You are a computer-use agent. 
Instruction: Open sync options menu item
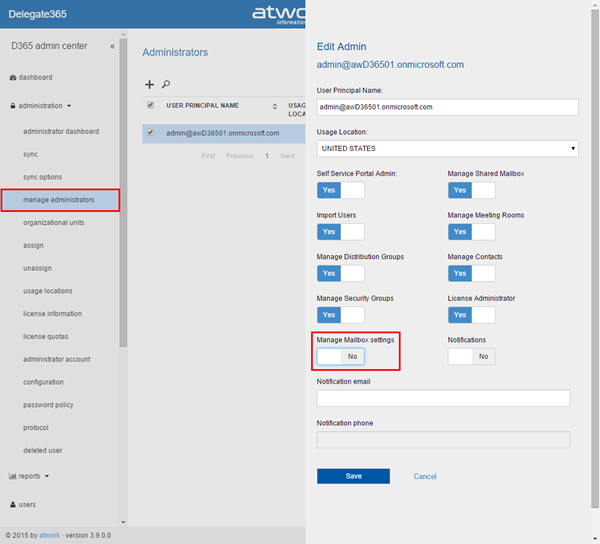pyautogui.click(x=42, y=177)
